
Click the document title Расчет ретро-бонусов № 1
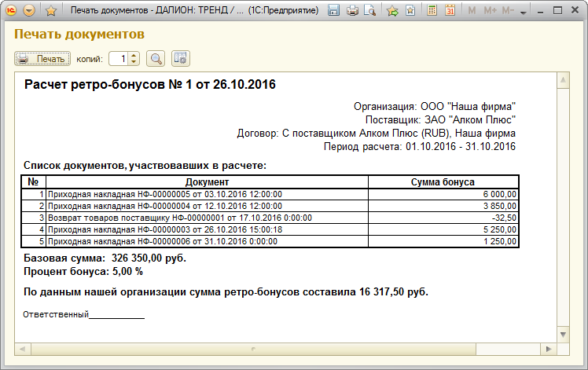(150, 84)
